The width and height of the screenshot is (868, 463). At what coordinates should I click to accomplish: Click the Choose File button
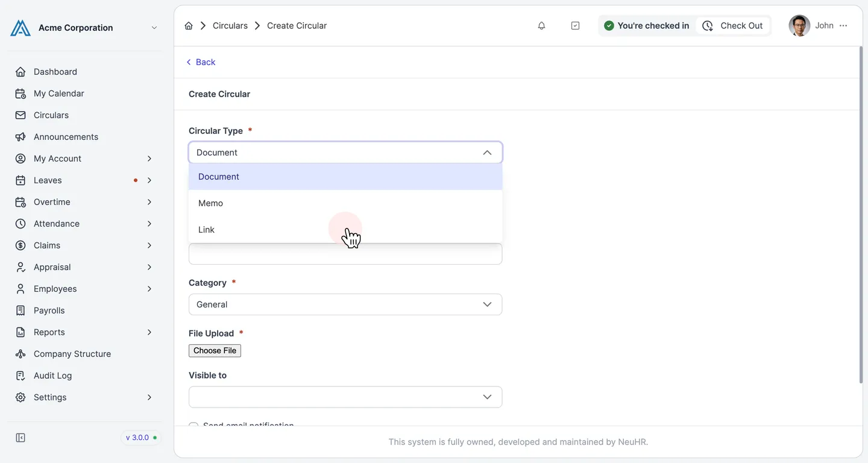(215, 351)
